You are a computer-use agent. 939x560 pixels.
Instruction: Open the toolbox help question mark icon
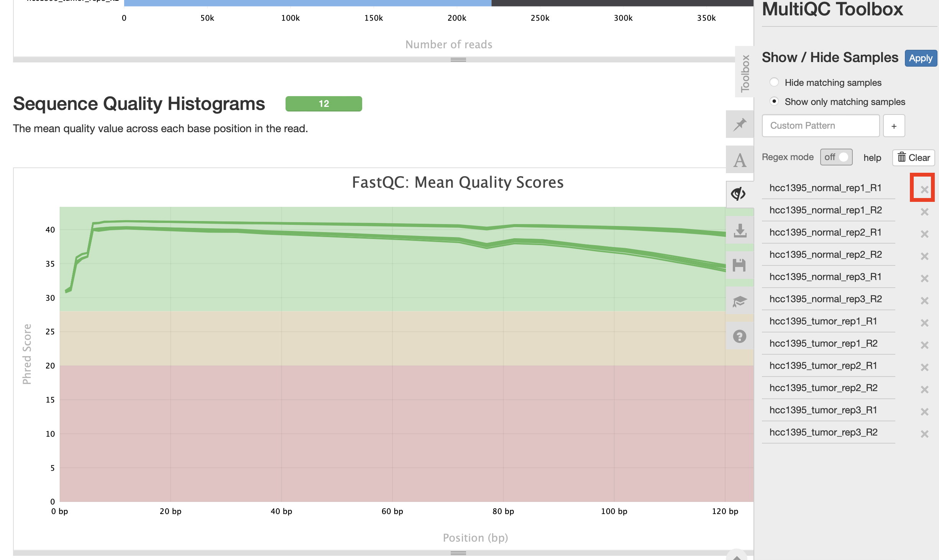coord(739,336)
